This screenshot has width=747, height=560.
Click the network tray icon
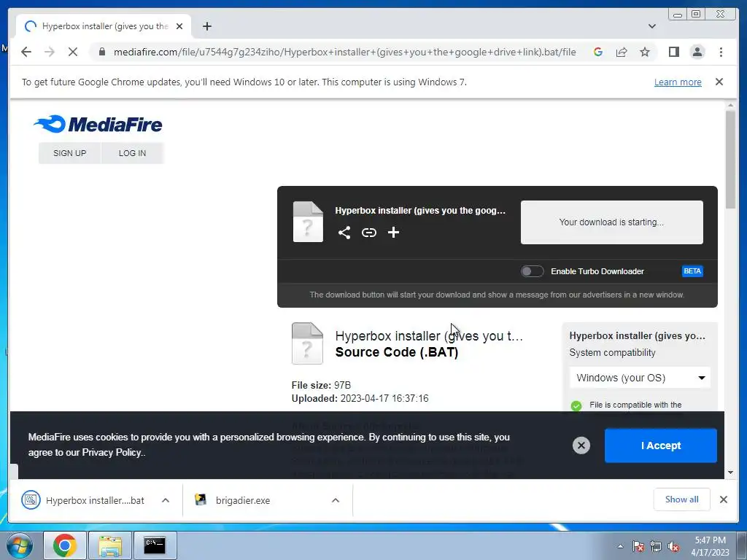[x=656, y=546]
